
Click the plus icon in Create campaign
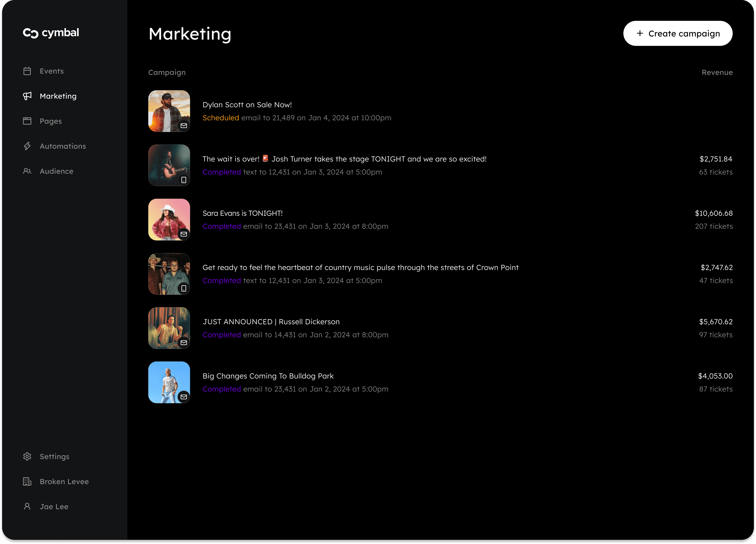[640, 33]
